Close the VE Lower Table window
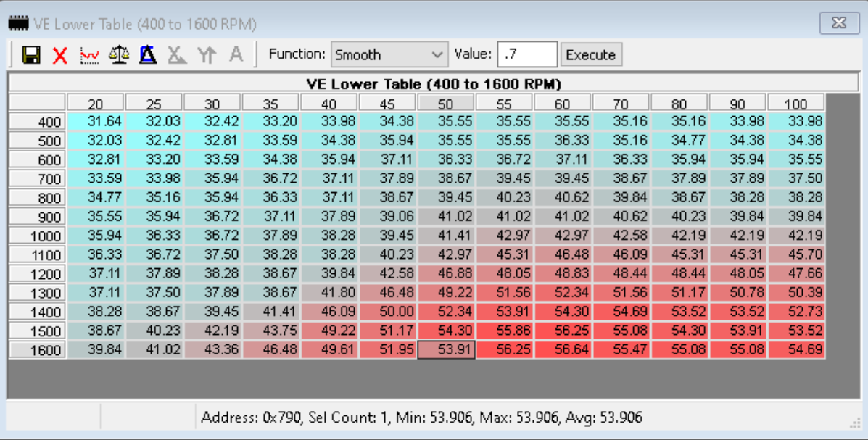868x440 pixels. click(839, 23)
